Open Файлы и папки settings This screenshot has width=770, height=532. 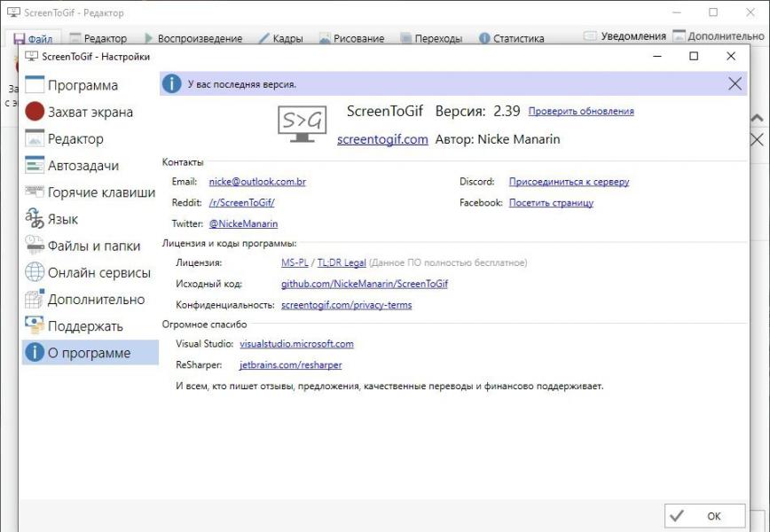click(x=90, y=246)
